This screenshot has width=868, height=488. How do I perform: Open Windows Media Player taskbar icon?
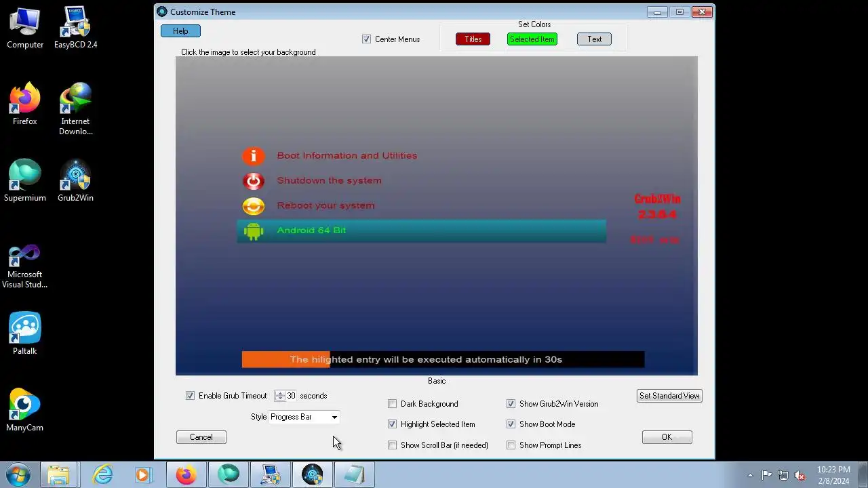143,474
